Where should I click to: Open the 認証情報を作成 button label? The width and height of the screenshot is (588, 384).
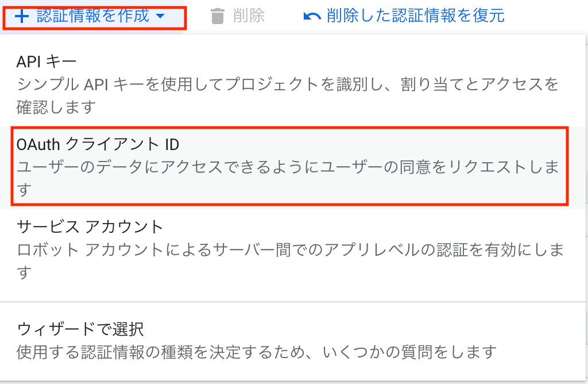point(93,16)
